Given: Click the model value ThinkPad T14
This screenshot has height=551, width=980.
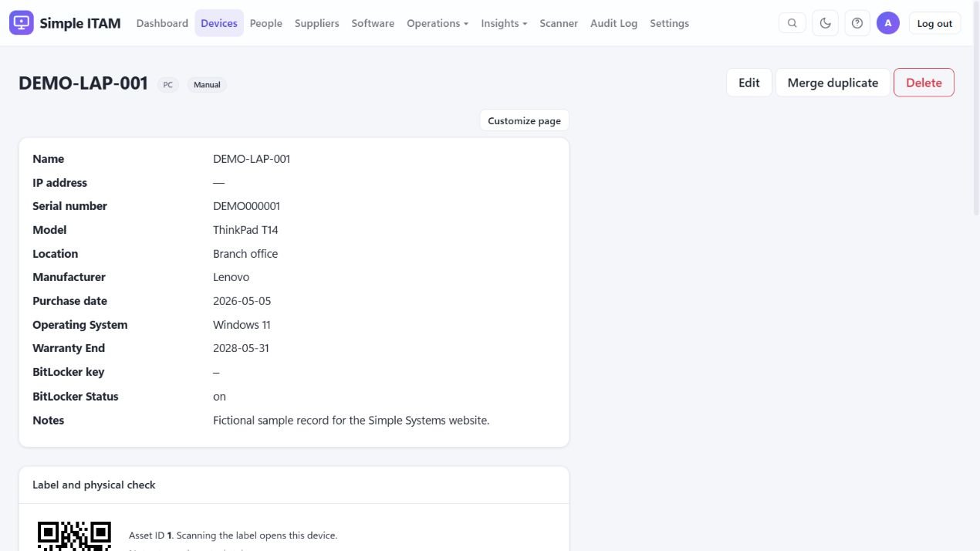Looking at the screenshot, I should point(245,230).
